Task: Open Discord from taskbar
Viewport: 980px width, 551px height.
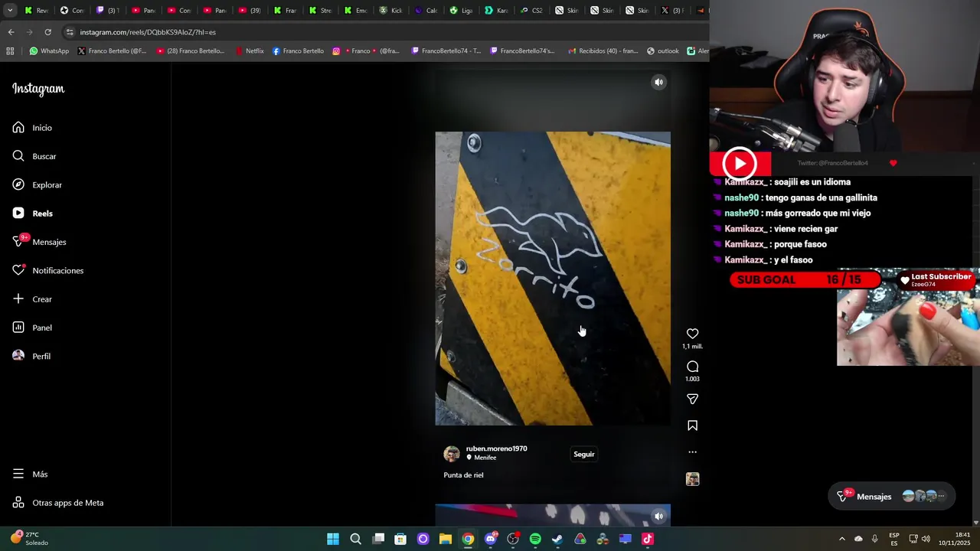Action: [x=491, y=539]
